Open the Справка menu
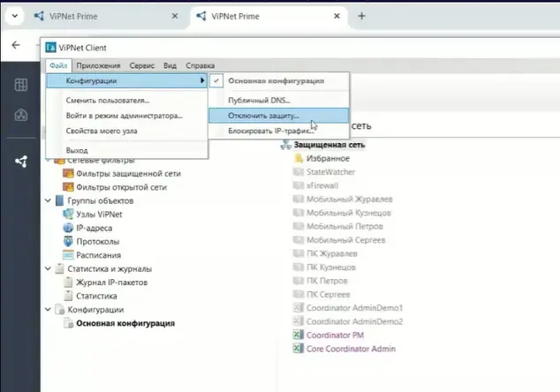 point(200,65)
